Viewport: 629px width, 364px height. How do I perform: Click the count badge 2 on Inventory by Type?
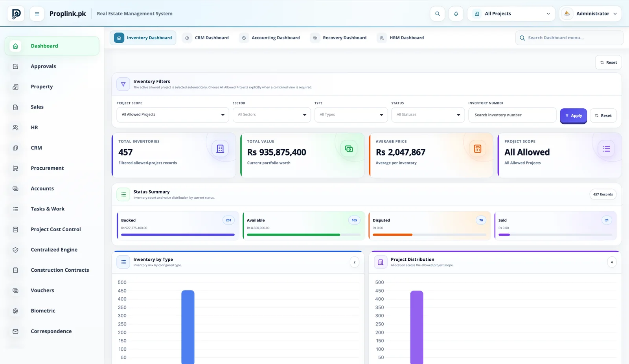point(354,262)
